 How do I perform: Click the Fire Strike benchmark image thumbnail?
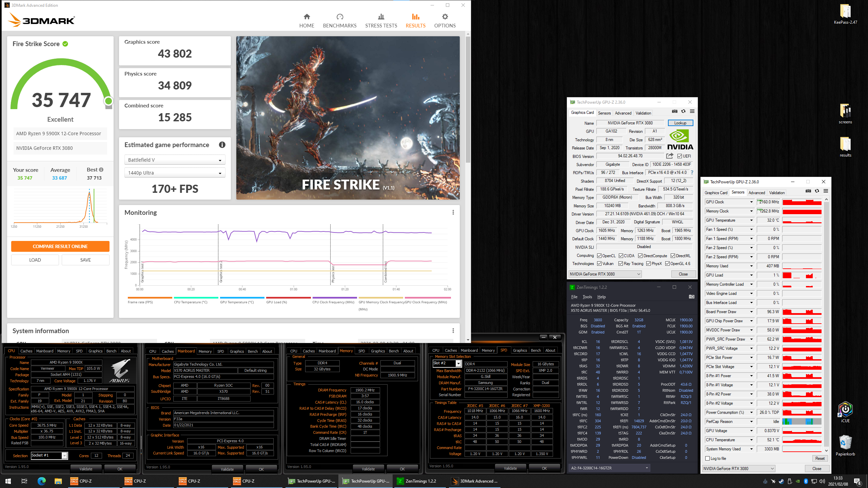(x=348, y=118)
